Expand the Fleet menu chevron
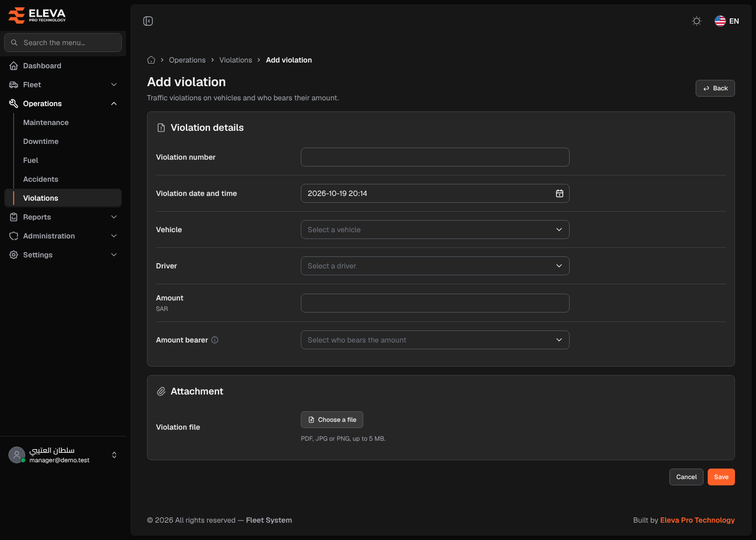The width and height of the screenshot is (756, 540). pos(114,85)
